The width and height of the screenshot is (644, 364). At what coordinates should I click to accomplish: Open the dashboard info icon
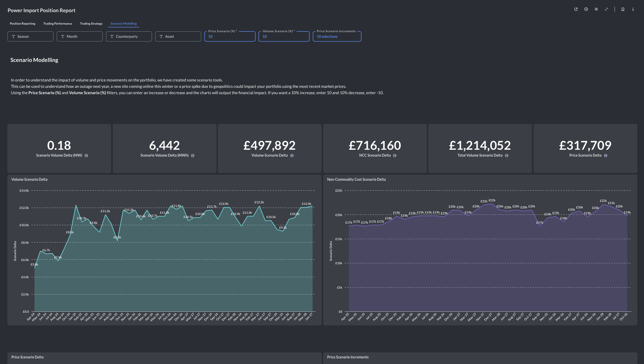pyautogui.click(x=633, y=9)
